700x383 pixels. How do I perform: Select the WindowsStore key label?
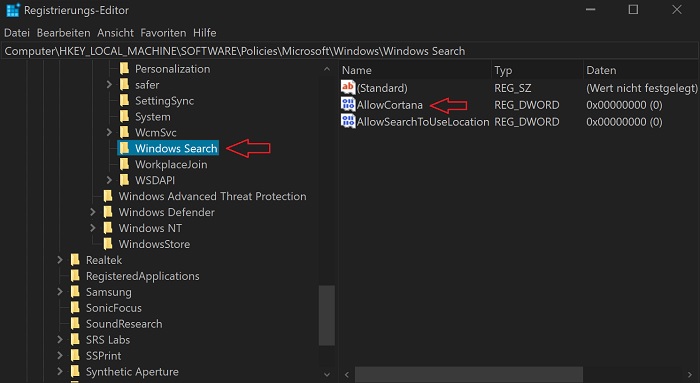pos(154,244)
